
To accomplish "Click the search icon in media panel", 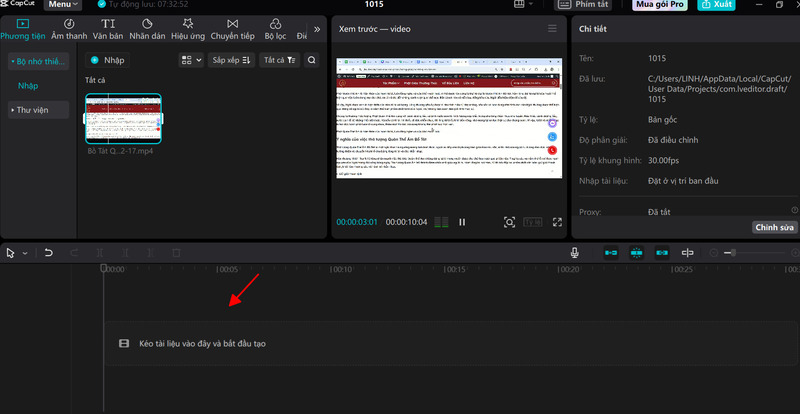I will (x=312, y=60).
